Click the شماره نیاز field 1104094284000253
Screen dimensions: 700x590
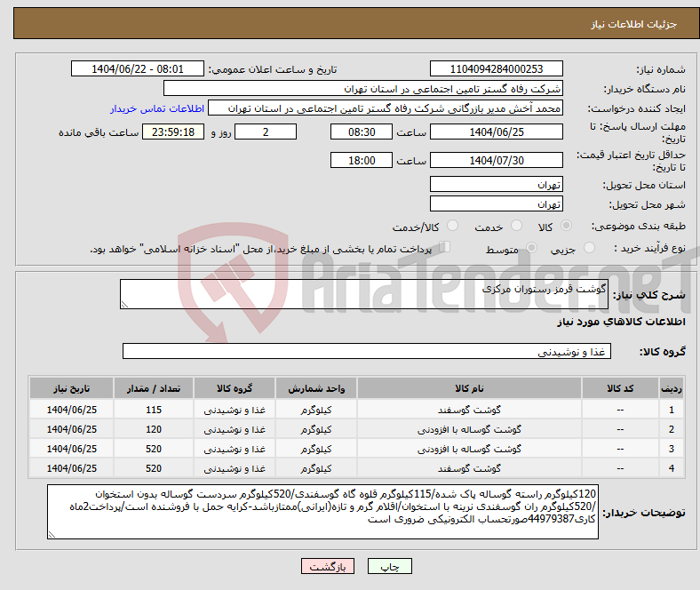496,68
